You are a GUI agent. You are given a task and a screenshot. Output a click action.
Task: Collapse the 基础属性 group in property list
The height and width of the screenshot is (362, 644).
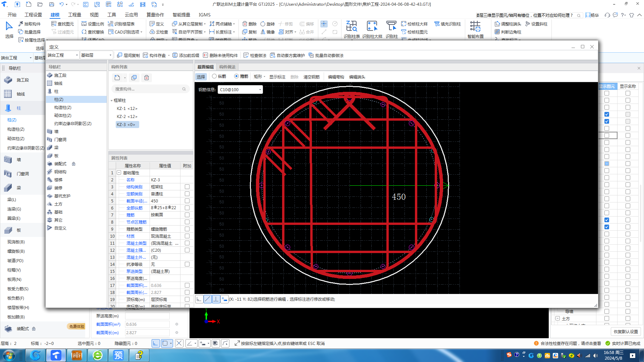point(119,173)
